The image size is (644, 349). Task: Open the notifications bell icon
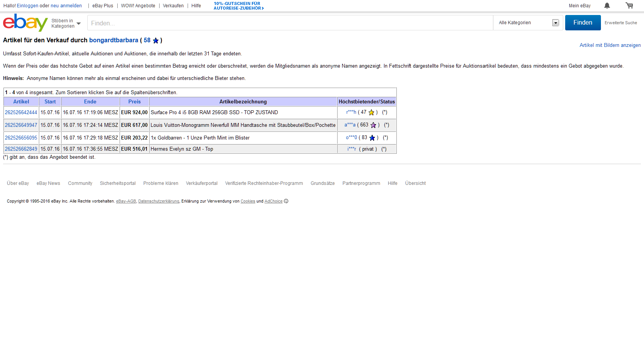tap(607, 5)
